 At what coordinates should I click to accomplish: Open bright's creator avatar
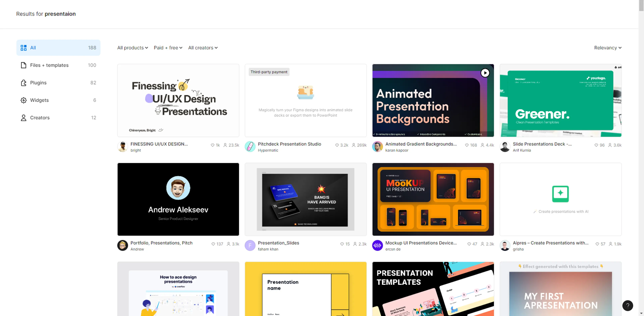[122, 147]
